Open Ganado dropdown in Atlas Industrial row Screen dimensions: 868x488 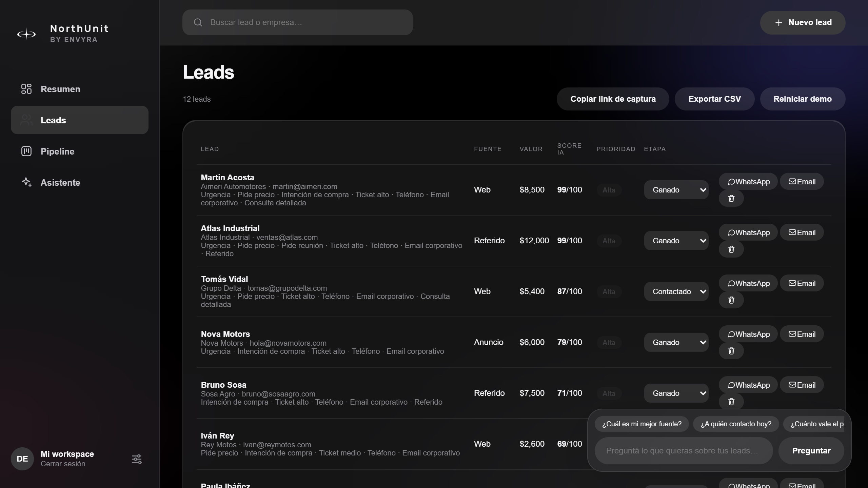(x=676, y=241)
